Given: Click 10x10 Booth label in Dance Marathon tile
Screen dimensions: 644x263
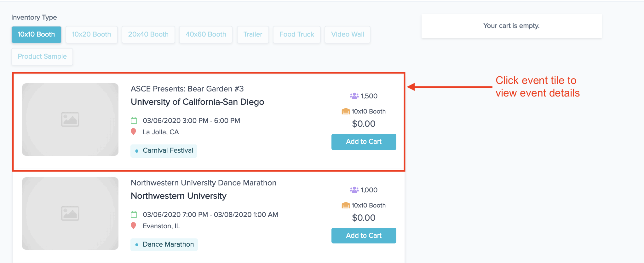Looking at the screenshot, I should click(x=369, y=205).
